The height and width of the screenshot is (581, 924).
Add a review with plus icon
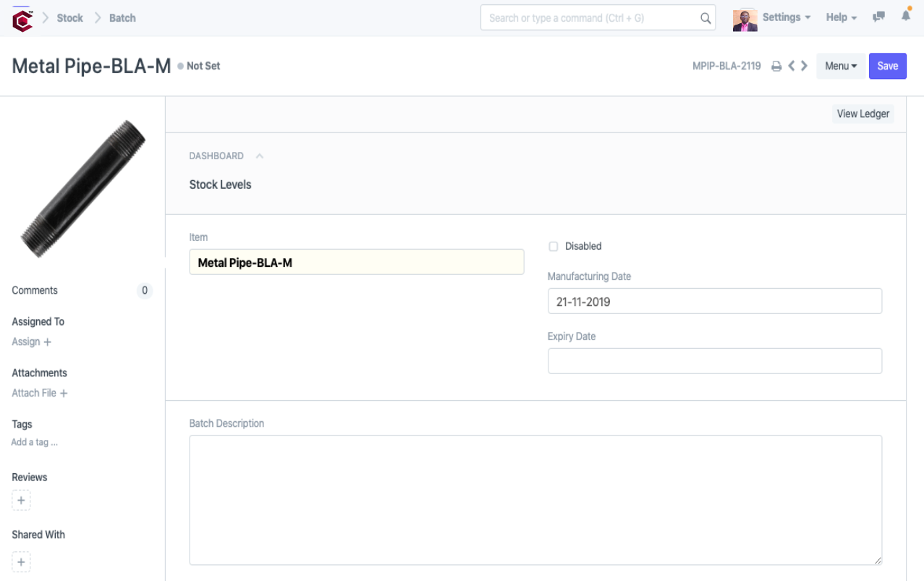point(21,500)
